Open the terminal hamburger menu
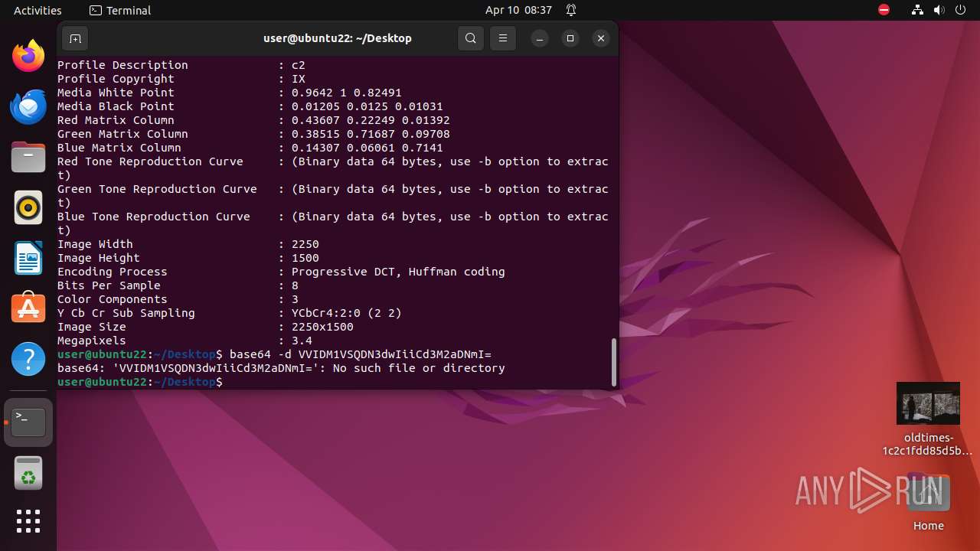 502,38
